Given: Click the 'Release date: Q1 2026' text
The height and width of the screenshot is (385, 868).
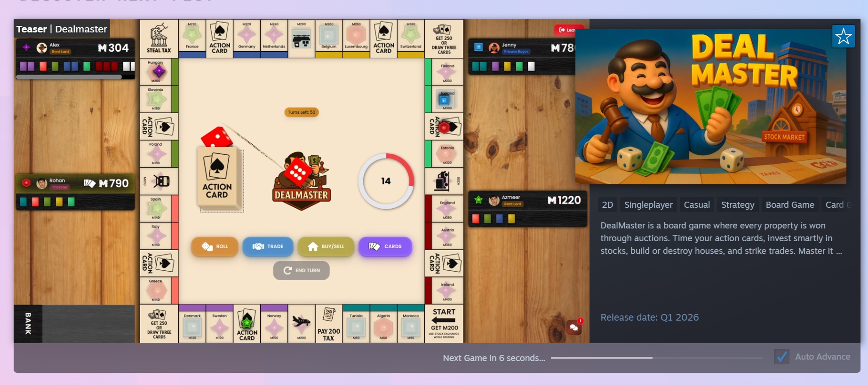Looking at the screenshot, I should coord(649,317).
